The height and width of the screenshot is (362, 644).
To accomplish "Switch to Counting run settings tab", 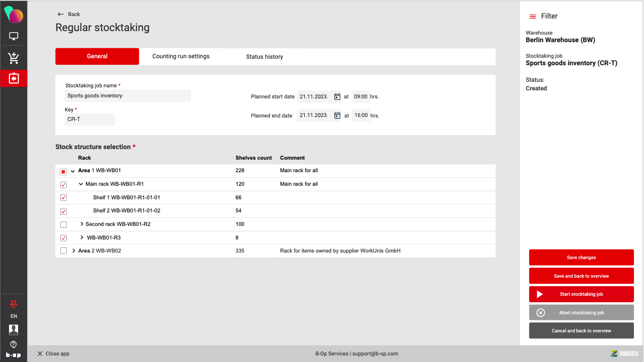I will click(181, 56).
